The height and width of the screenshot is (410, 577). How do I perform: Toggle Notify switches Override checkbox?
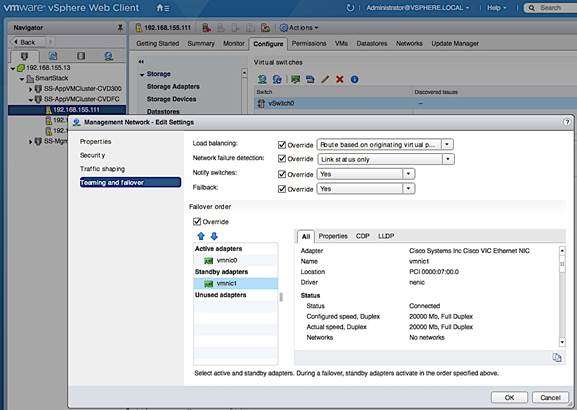click(282, 174)
